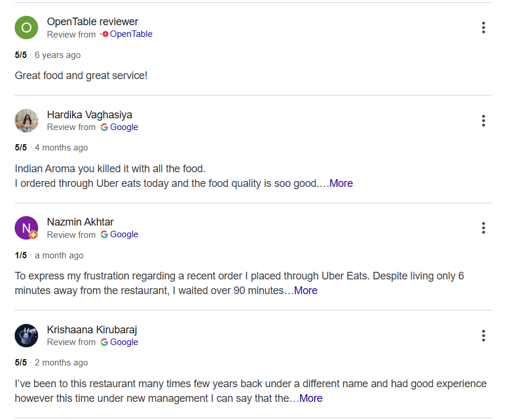
Task: Click the Google icon next to Krishaana's review source
Action: click(x=104, y=342)
